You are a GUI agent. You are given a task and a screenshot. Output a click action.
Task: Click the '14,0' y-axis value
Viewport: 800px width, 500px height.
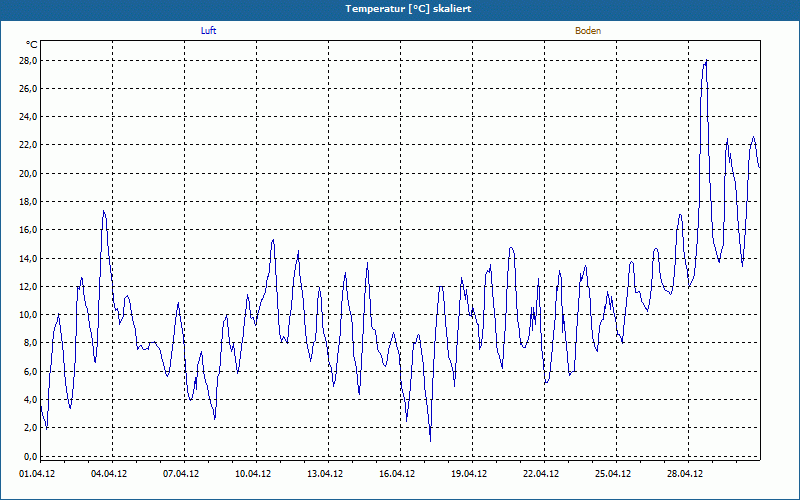pyautogui.click(x=28, y=258)
